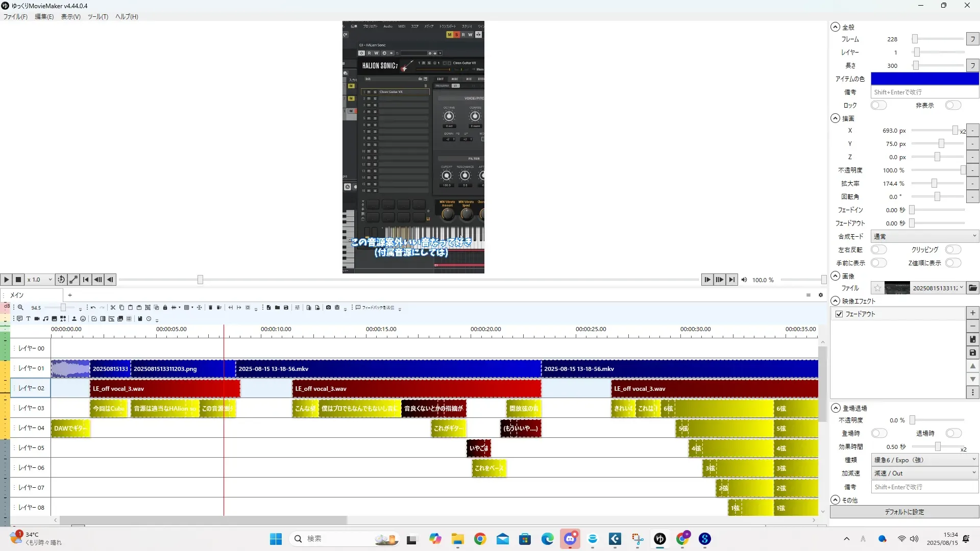
Task: Click the アイテムの色 blue color swatch
Action: coord(924,79)
